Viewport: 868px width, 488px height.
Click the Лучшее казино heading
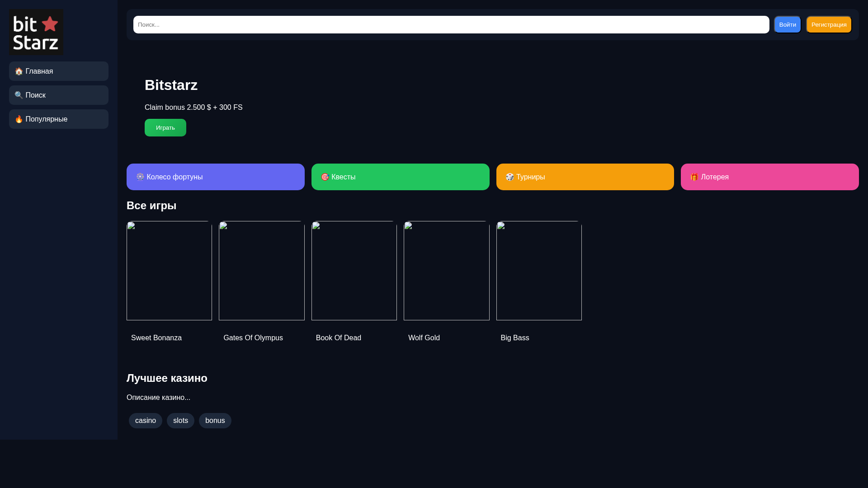pyautogui.click(x=167, y=378)
